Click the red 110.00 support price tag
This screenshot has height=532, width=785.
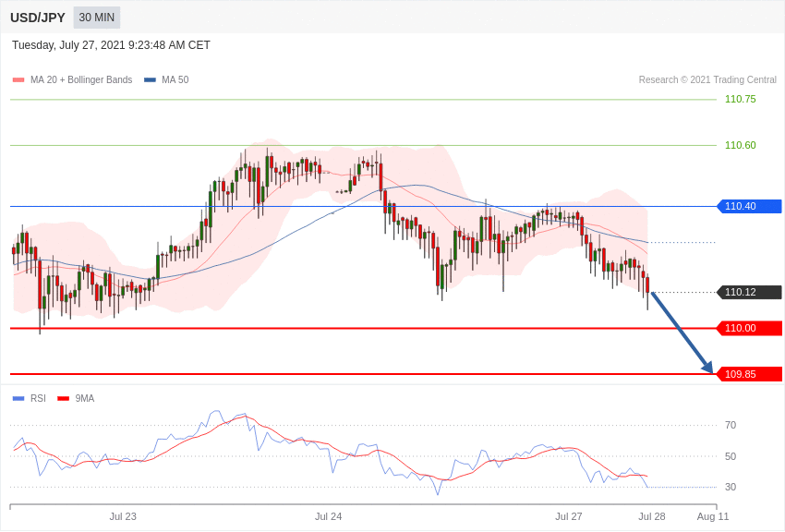click(750, 328)
